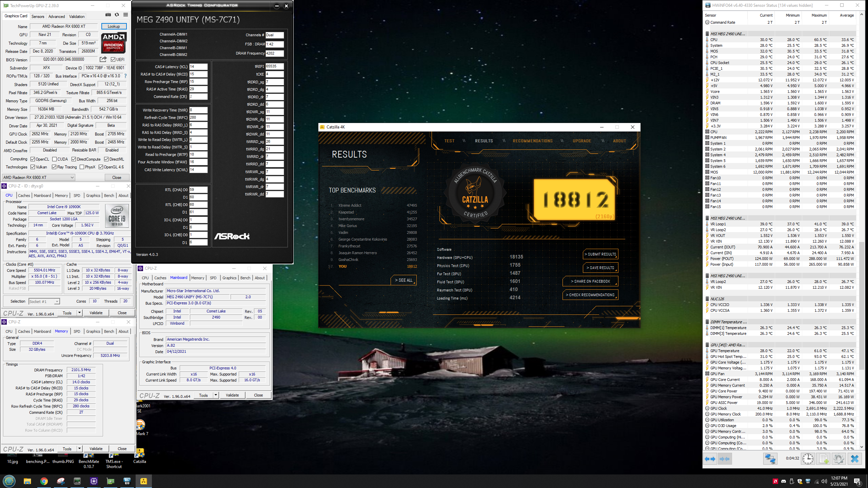Toggle OpenCL checkbox in GPU-Z
The height and width of the screenshot is (488, 868).
click(x=33, y=159)
